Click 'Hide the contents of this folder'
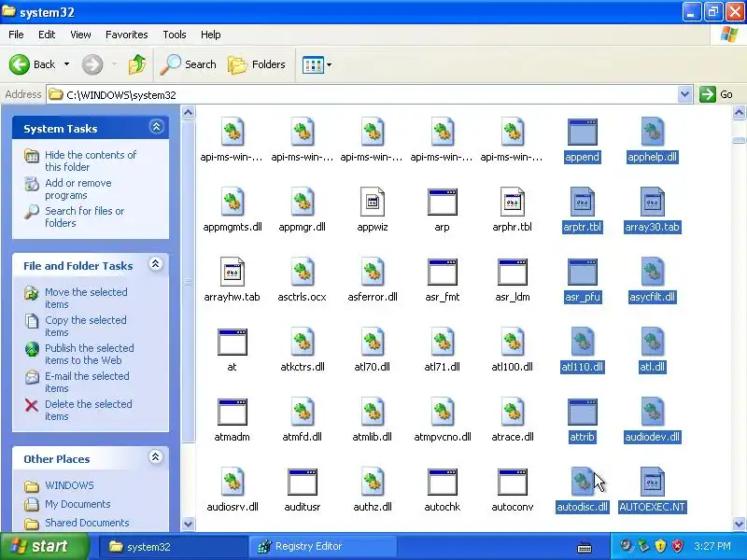The width and height of the screenshot is (747, 560). pyautogui.click(x=91, y=161)
